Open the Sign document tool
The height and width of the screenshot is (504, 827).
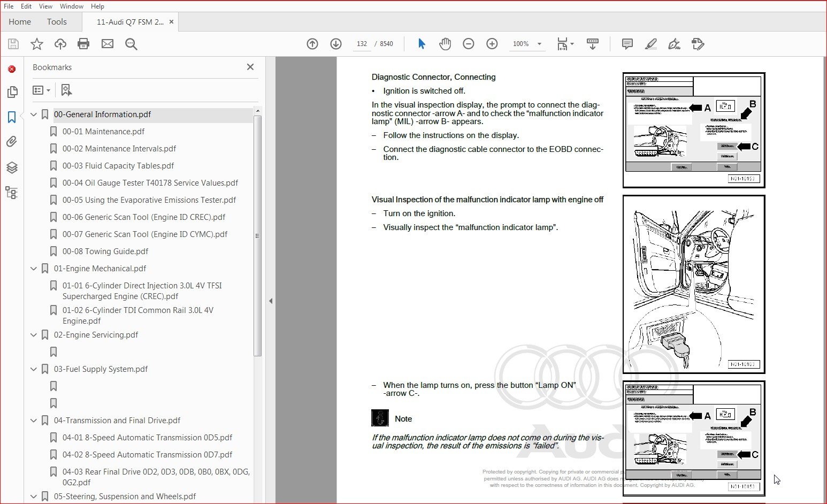pyautogui.click(x=675, y=44)
